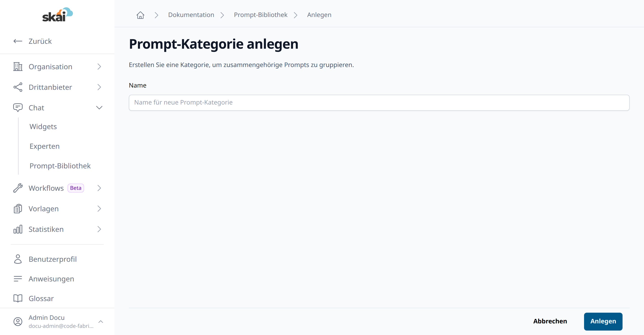
Task: Click the Benutzerprofil person icon
Action: tap(18, 259)
